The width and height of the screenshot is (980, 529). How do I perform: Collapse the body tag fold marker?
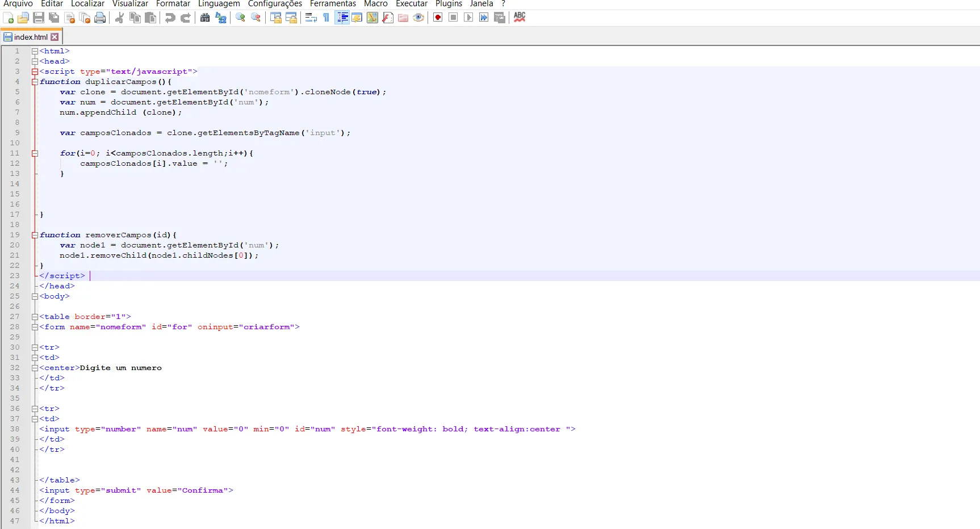click(x=35, y=296)
